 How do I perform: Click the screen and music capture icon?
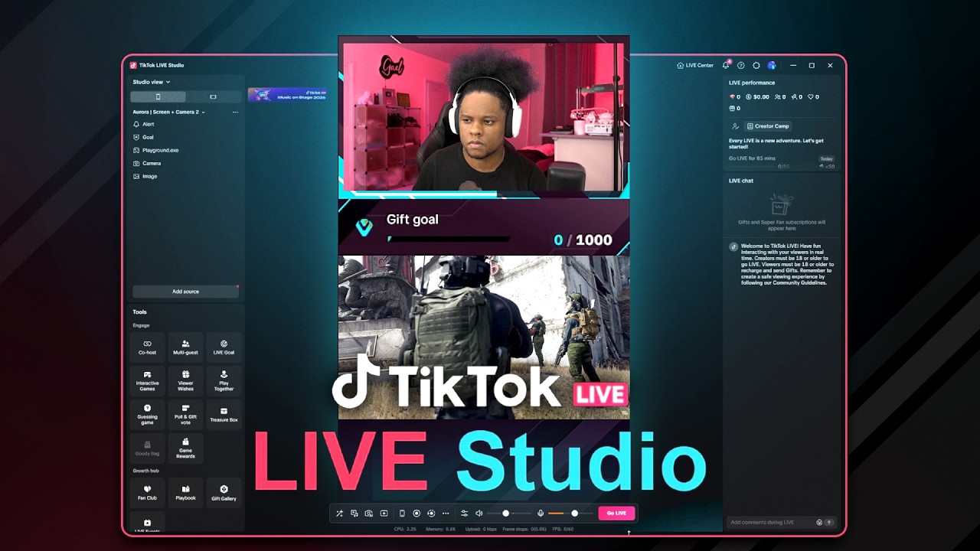[x=354, y=514]
